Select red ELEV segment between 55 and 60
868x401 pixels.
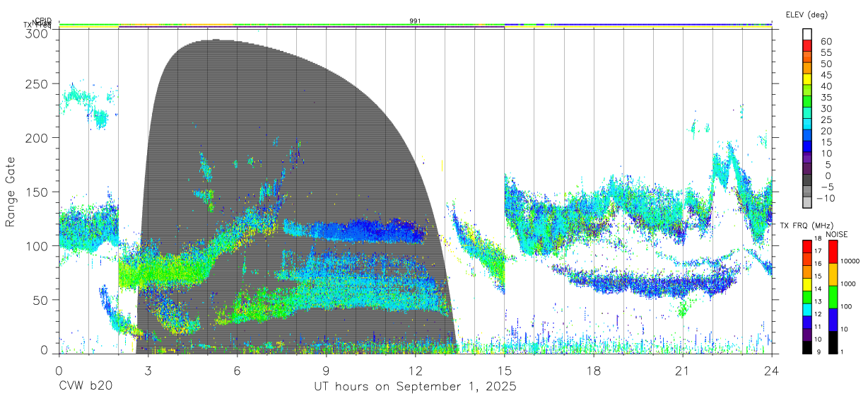[x=807, y=45]
